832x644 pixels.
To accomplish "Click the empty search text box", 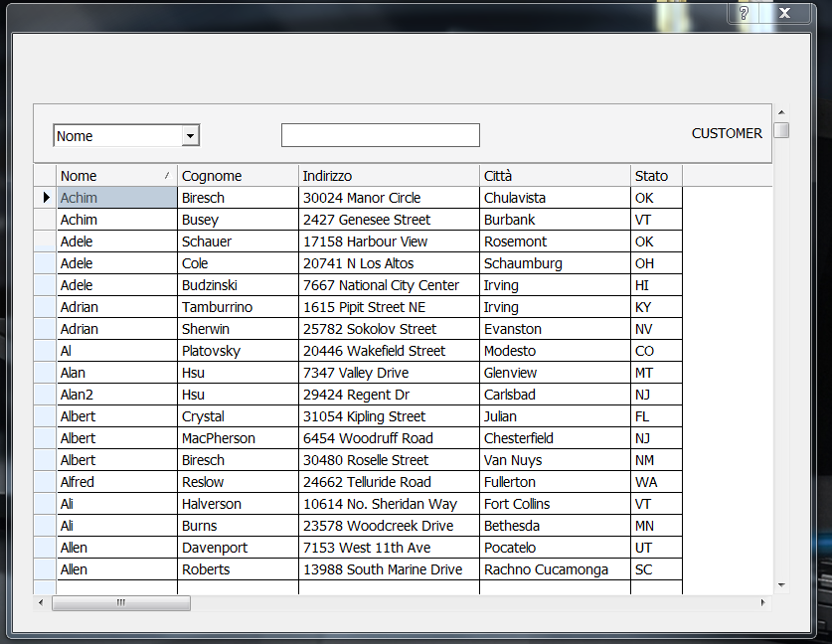I will [381, 135].
